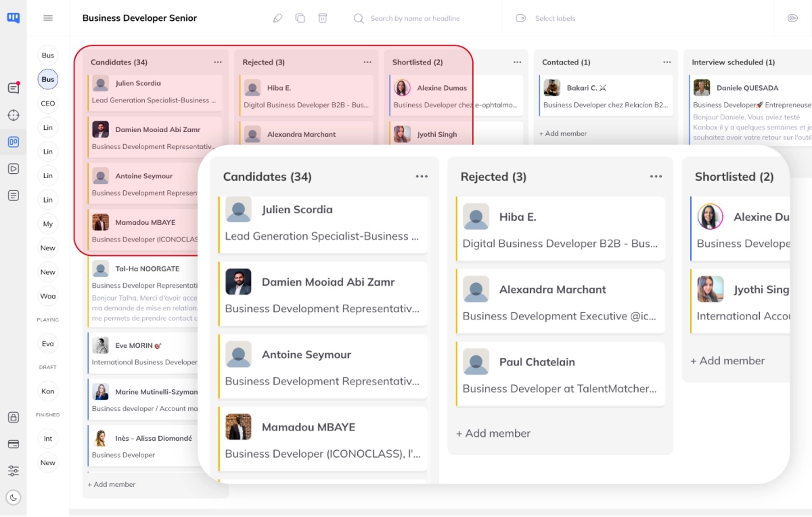Click the search magnifier icon
This screenshot has height=517, width=812.
pyautogui.click(x=359, y=18)
